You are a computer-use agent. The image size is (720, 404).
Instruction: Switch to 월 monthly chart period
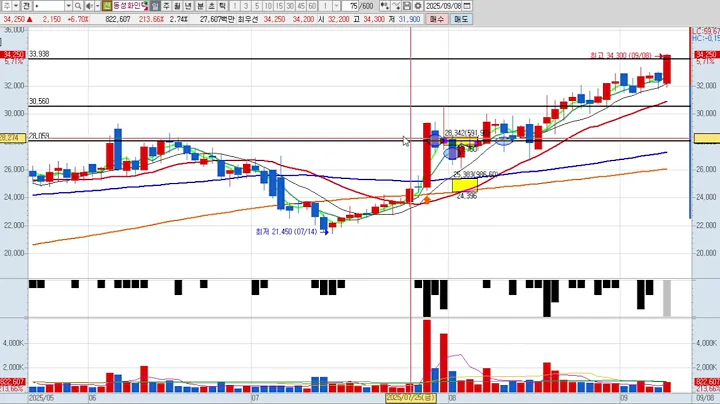coord(177,6)
